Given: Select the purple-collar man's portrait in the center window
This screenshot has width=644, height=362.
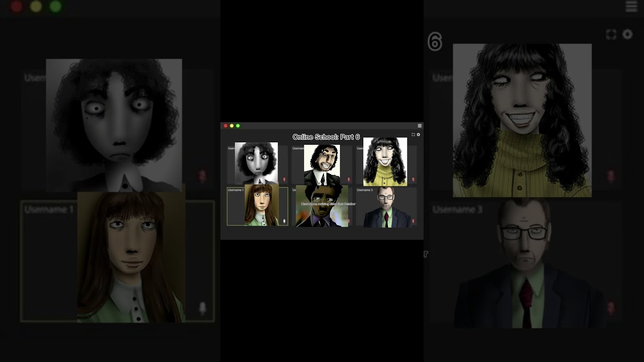Looking at the screenshot, I should pos(321,206).
